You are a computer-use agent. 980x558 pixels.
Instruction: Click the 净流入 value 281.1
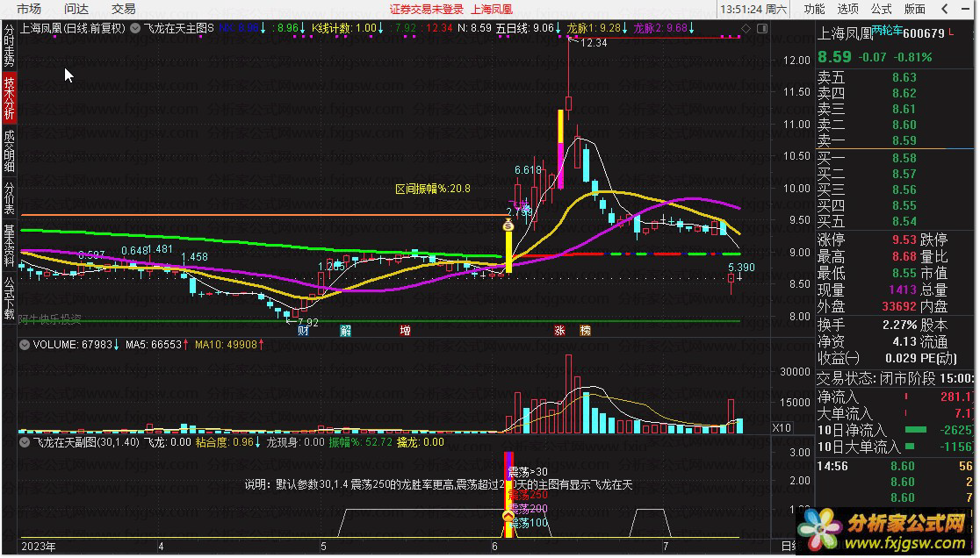[x=956, y=397]
